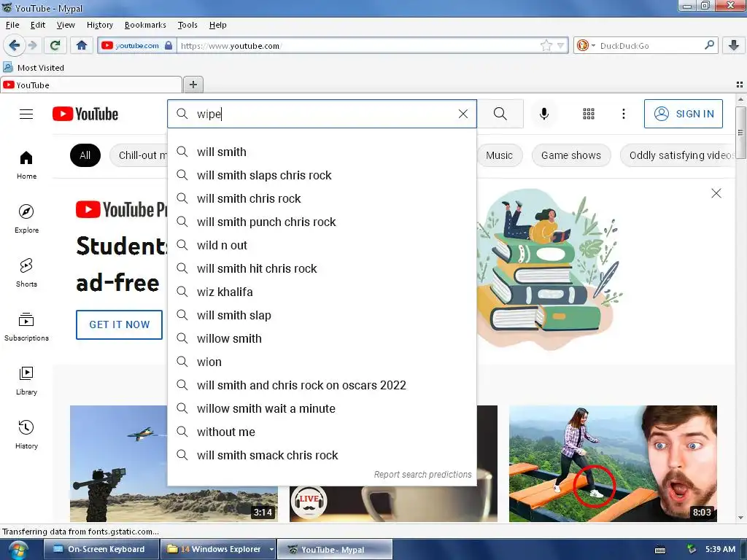Click the YouTube search magnifier button
This screenshot has width=747, height=560.
500,114
